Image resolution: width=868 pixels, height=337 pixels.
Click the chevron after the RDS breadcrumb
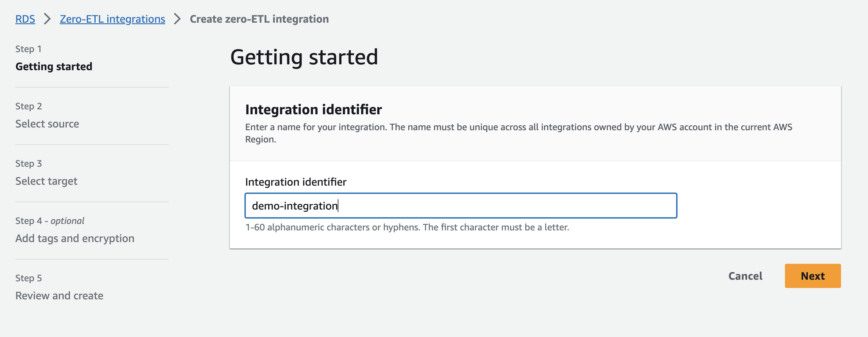coord(47,19)
